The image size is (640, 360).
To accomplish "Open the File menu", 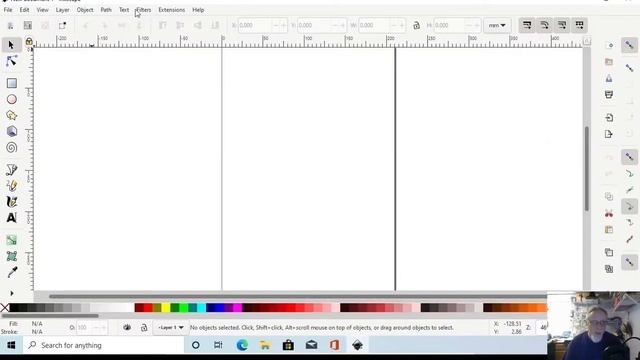I will pyautogui.click(x=8, y=10).
